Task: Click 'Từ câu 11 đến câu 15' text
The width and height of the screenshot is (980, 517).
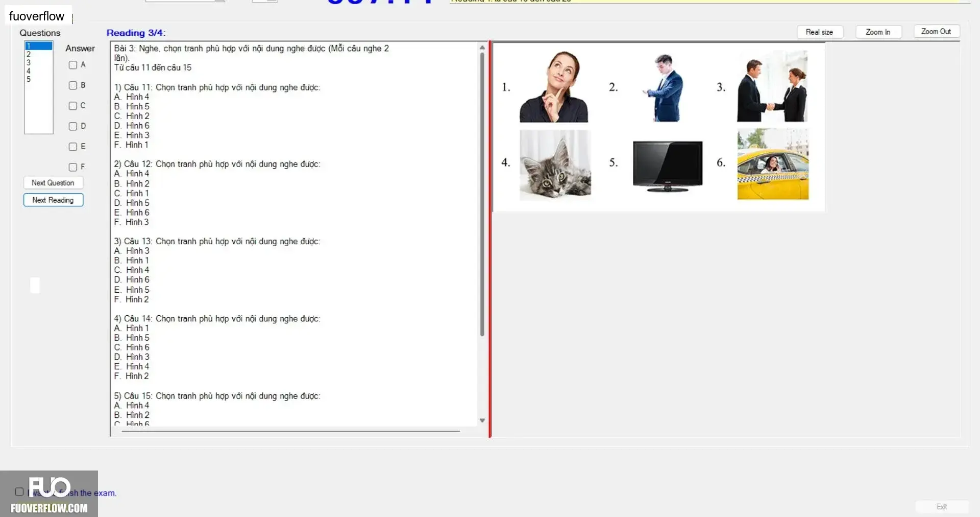Action: (x=153, y=67)
